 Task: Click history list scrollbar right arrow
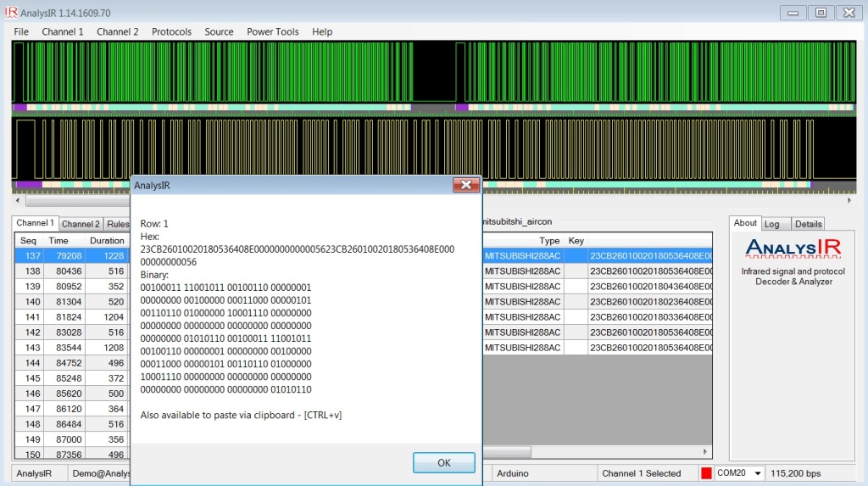(704, 451)
